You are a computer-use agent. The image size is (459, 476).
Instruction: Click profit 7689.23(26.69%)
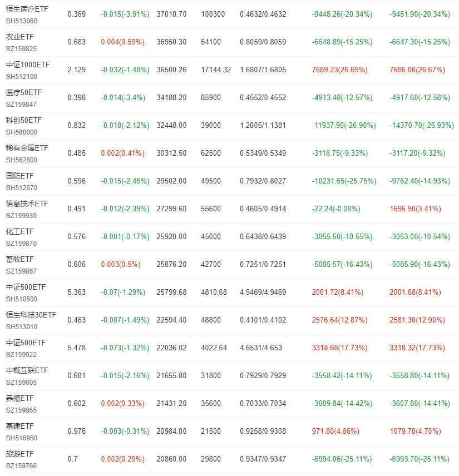339,70
